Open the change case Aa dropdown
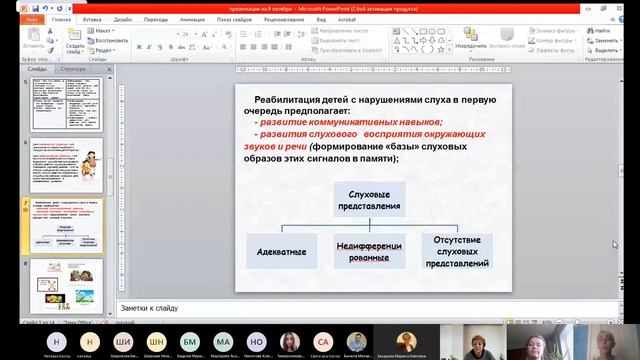 click(x=207, y=47)
